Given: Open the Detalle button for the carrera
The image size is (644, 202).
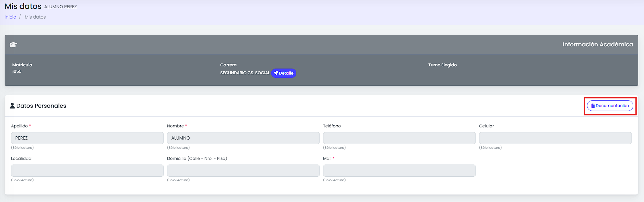Looking at the screenshot, I should [284, 73].
